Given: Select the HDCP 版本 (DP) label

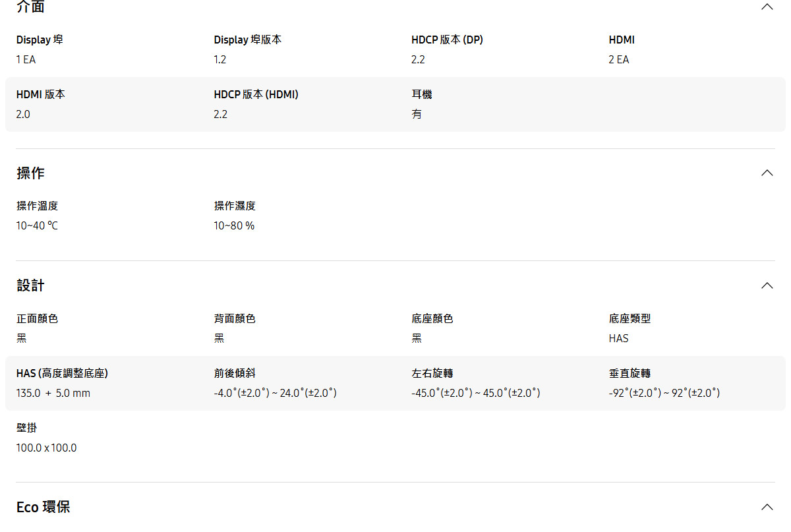Looking at the screenshot, I should [447, 40].
